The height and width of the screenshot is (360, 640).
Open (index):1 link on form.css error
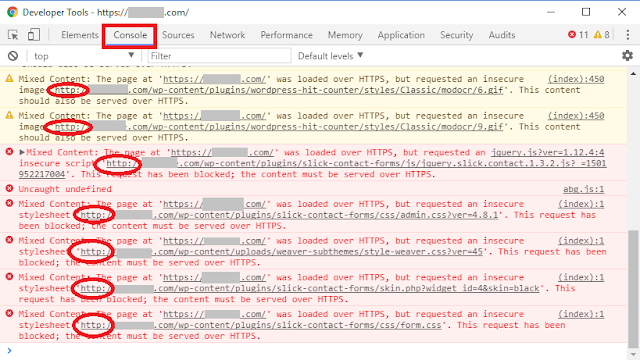[581, 314]
